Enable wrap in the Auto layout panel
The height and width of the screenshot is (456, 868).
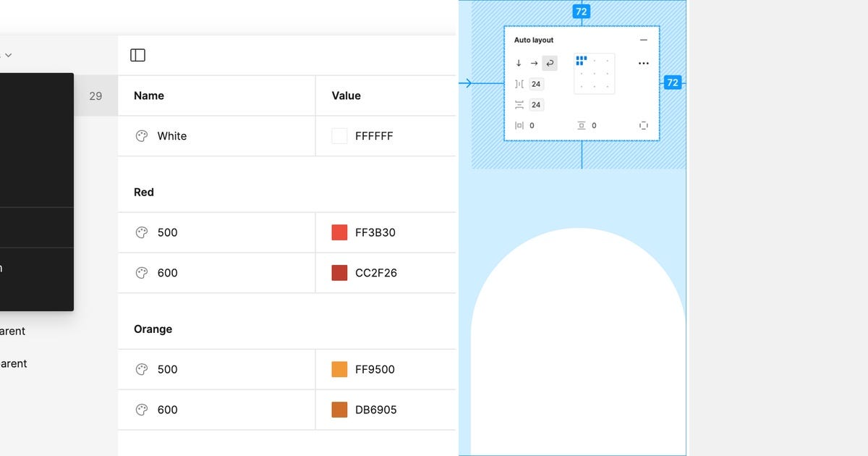[x=550, y=63]
